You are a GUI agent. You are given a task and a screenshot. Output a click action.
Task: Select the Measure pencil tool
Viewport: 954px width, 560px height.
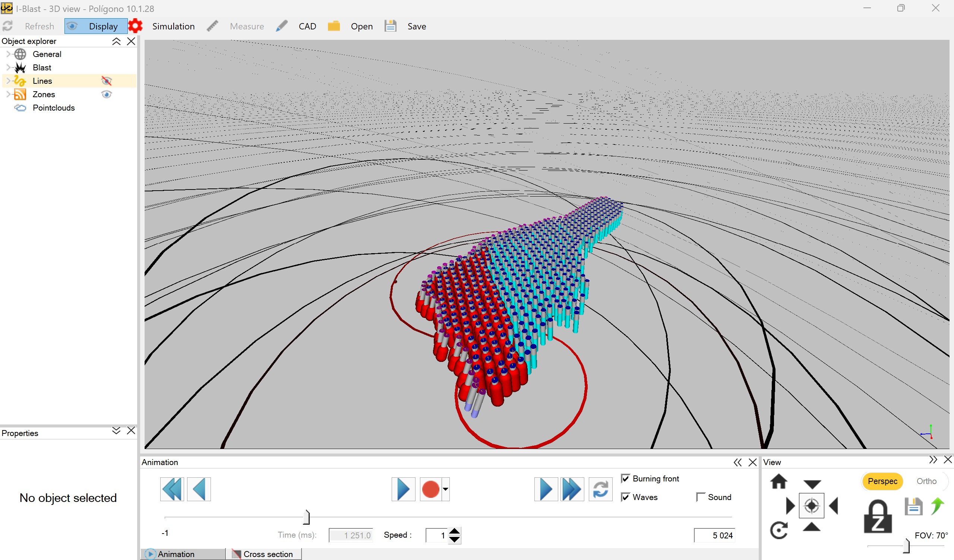[212, 25]
